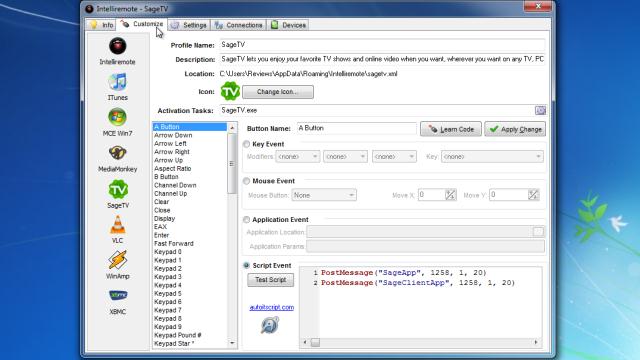Select 'Fast Forward' in the list
Screen dimensions: 640x360
(190, 243)
